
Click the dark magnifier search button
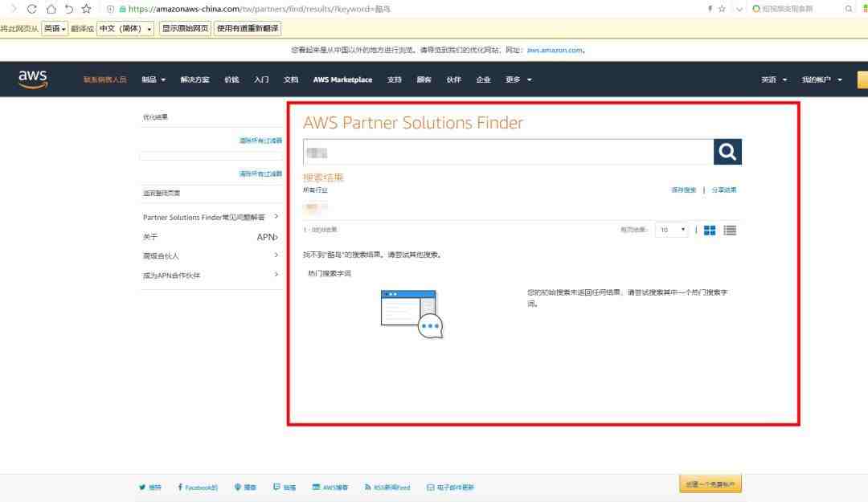tap(727, 152)
